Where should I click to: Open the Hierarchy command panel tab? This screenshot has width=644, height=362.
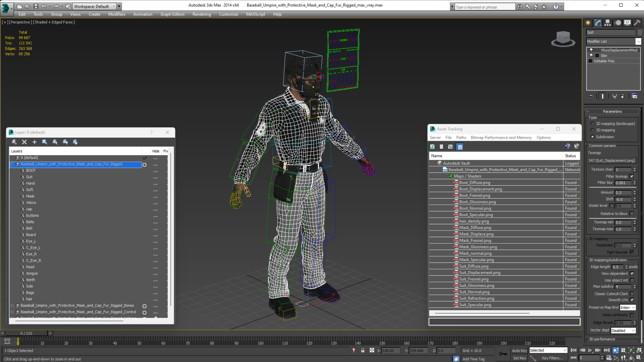607,23
